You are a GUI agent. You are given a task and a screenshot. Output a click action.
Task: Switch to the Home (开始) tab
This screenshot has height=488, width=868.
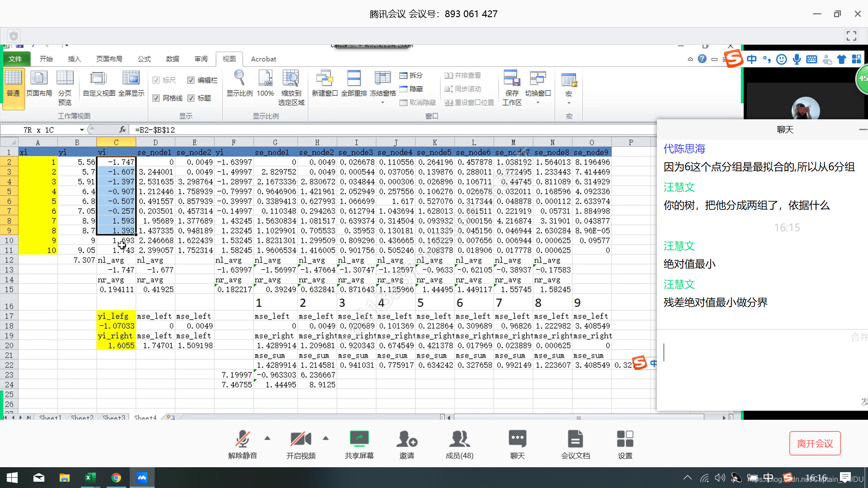coord(46,59)
